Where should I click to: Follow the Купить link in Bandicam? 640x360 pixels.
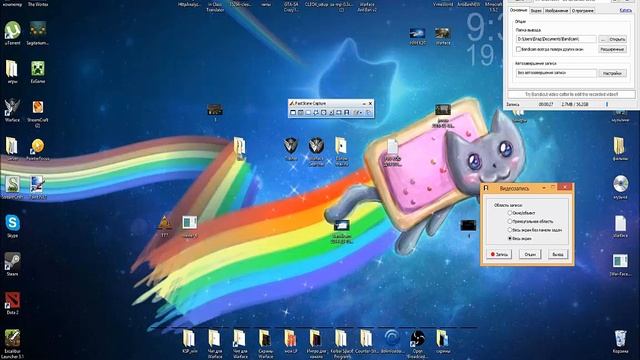pos(625,10)
